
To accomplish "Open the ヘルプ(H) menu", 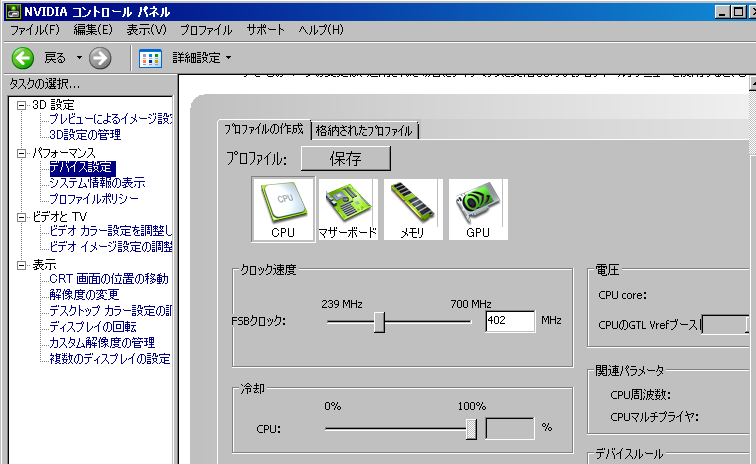I will tap(321, 30).
